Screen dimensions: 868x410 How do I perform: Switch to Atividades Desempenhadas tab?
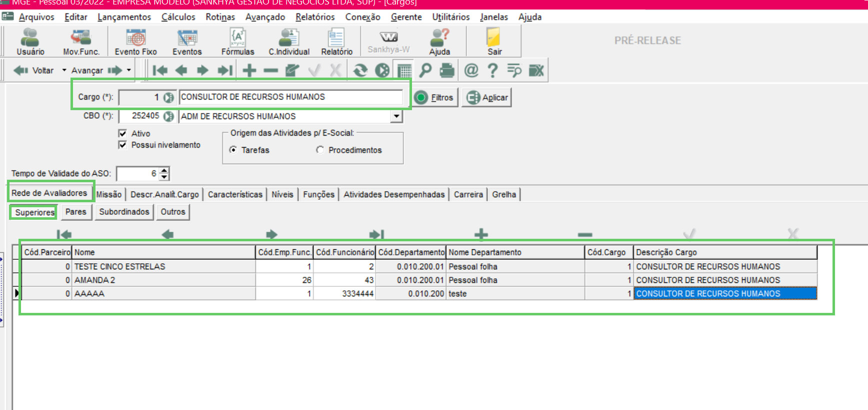pyautogui.click(x=394, y=194)
